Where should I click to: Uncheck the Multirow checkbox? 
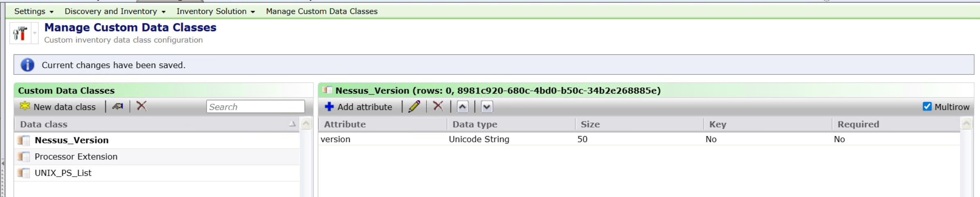click(x=927, y=107)
